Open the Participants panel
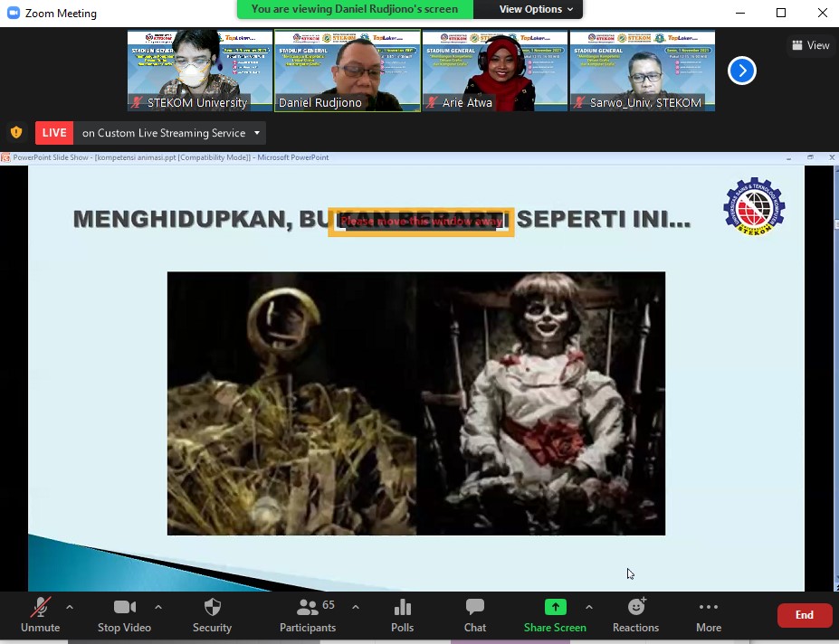The image size is (839, 644). (308, 614)
